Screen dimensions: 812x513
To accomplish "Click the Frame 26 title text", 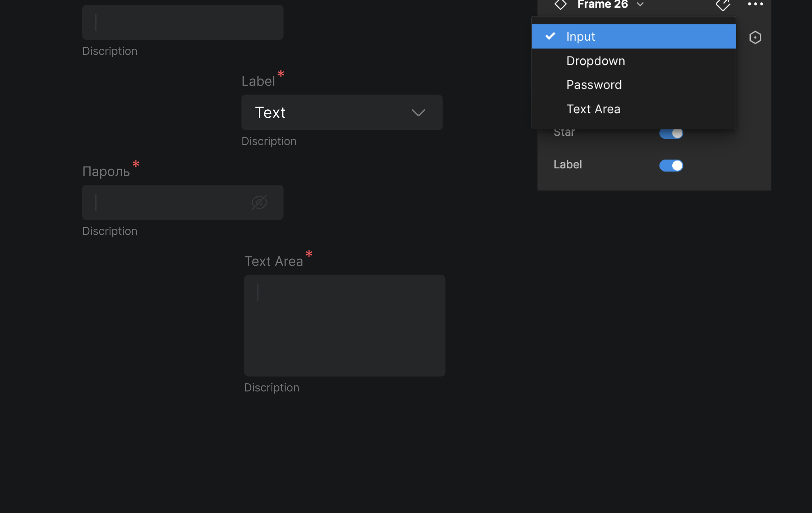I will click(603, 4).
